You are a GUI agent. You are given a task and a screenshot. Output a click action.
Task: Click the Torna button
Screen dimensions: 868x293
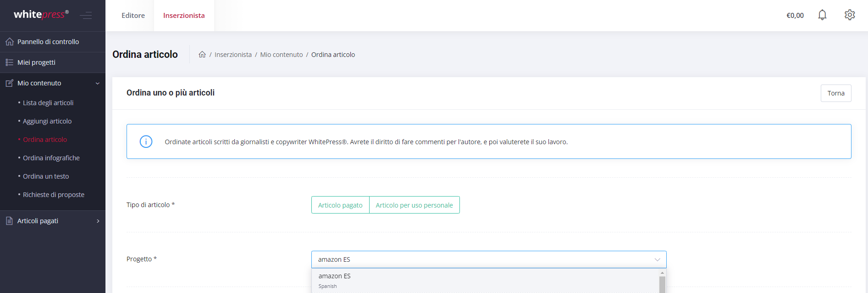tap(836, 93)
